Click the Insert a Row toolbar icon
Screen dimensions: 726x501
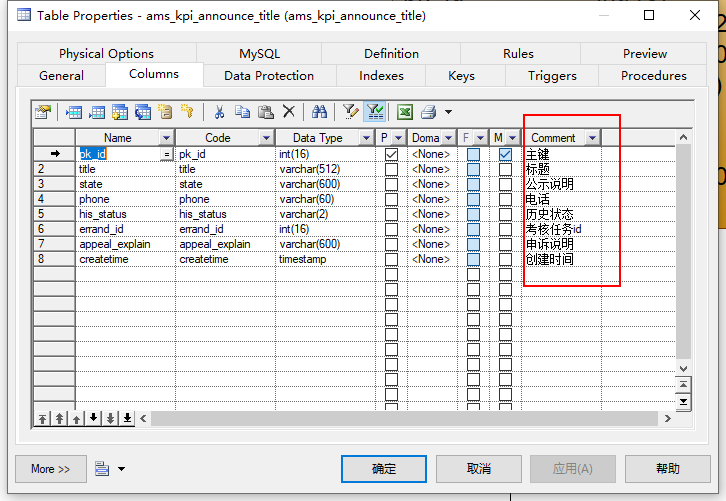[74, 112]
